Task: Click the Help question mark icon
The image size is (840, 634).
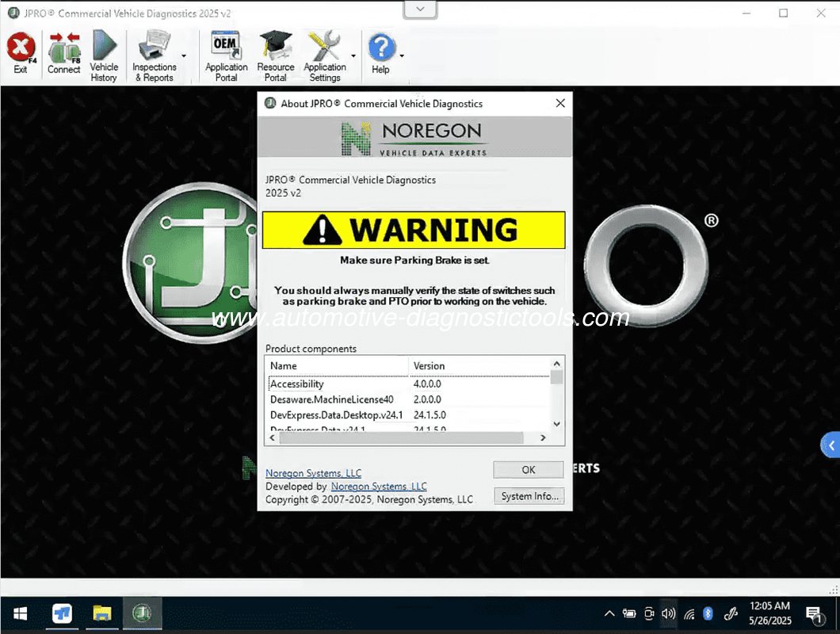Action: (x=381, y=53)
